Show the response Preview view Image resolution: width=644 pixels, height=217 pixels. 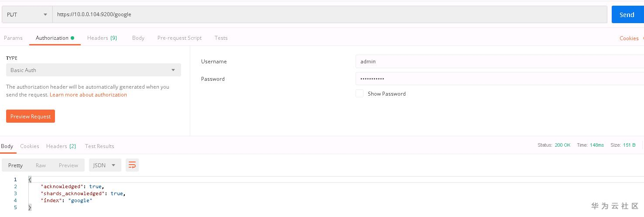(69, 165)
